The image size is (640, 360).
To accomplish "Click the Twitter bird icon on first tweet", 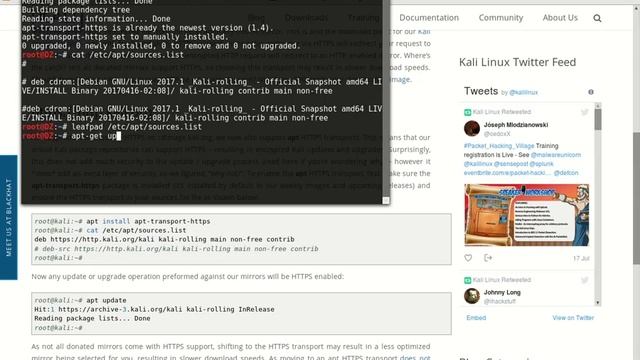I will [584, 112].
